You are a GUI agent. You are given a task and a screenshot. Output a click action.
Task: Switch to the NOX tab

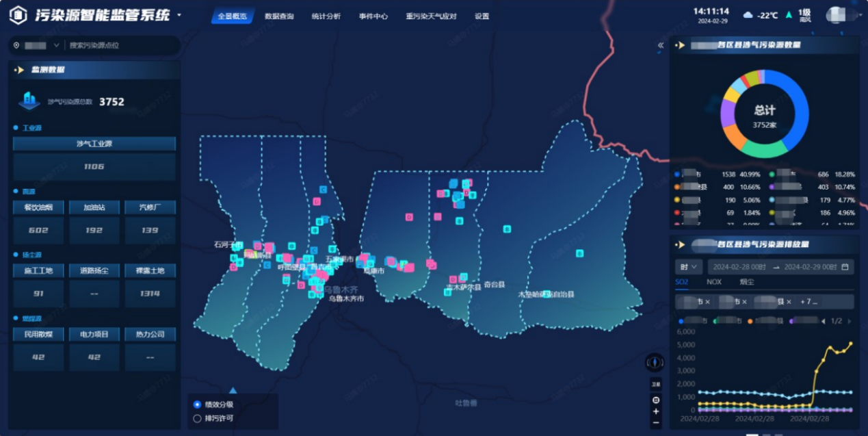pos(713,282)
